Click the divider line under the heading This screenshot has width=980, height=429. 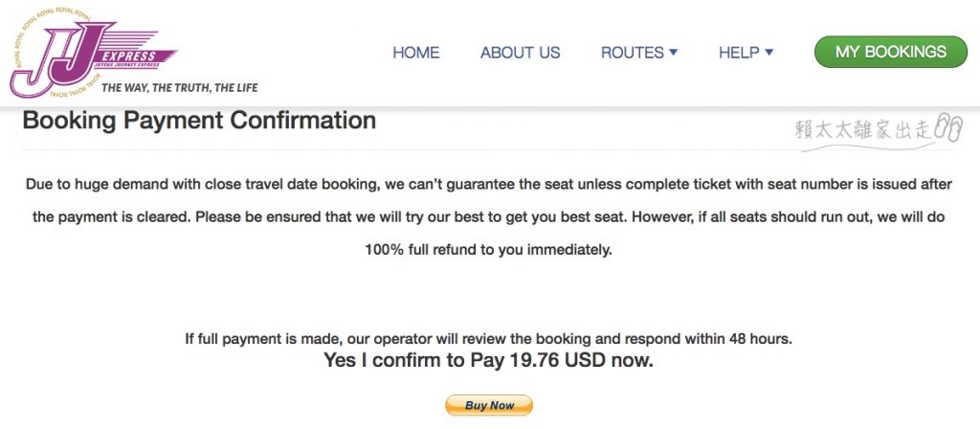pos(489,150)
